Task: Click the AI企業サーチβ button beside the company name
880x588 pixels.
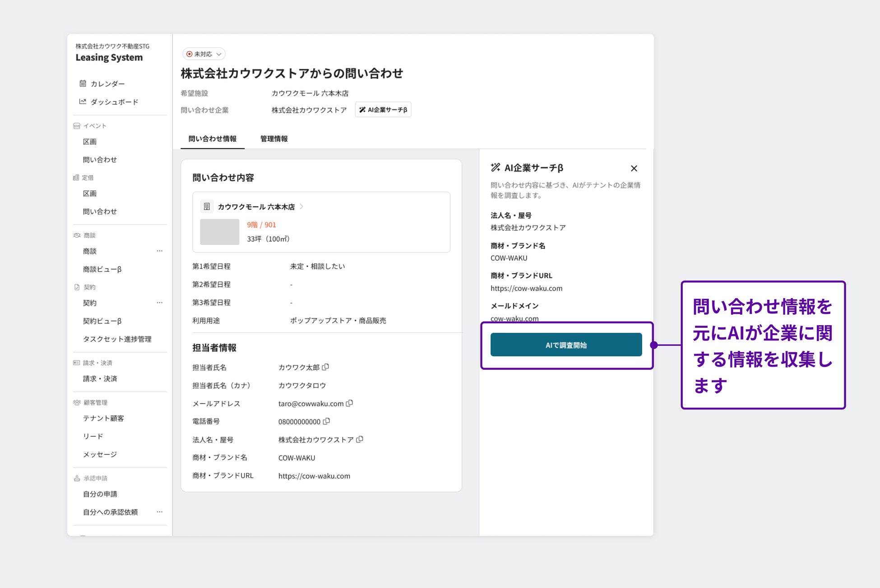Action: (383, 110)
